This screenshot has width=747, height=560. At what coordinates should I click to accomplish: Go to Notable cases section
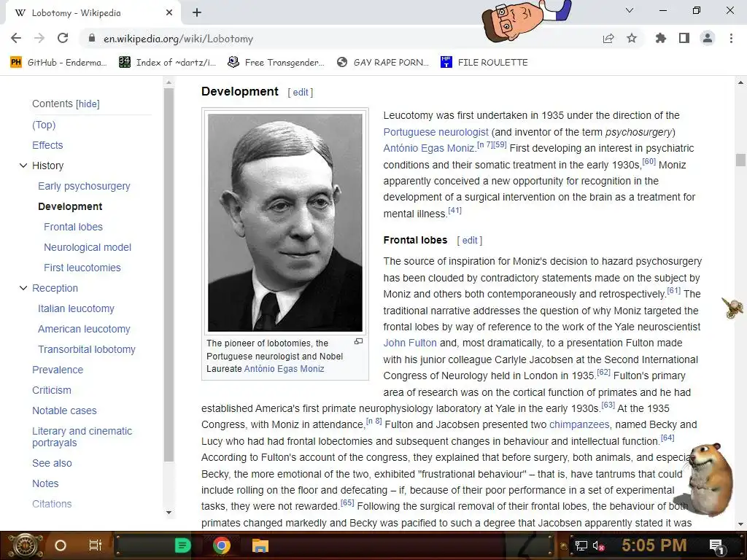click(x=64, y=411)
